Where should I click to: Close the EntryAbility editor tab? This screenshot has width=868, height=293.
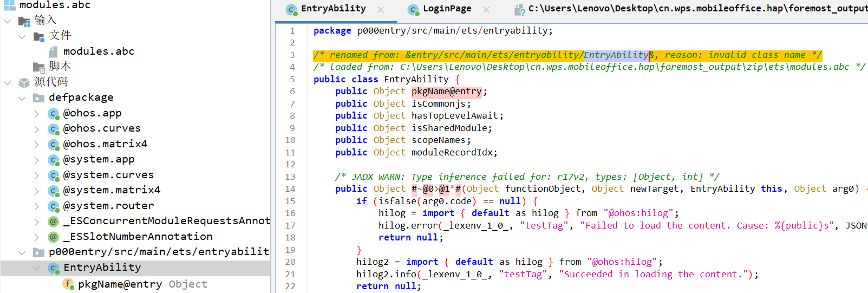pos(381,9)
